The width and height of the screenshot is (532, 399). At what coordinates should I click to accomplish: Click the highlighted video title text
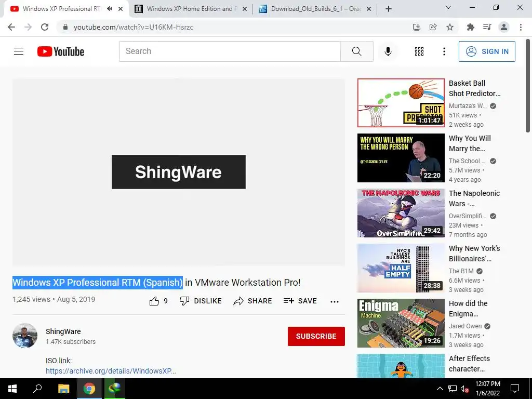point(98,282)
